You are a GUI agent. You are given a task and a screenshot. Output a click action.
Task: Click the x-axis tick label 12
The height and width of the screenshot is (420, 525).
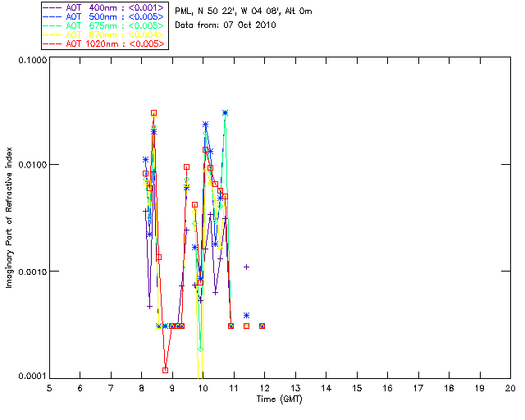tap(264, 387)
